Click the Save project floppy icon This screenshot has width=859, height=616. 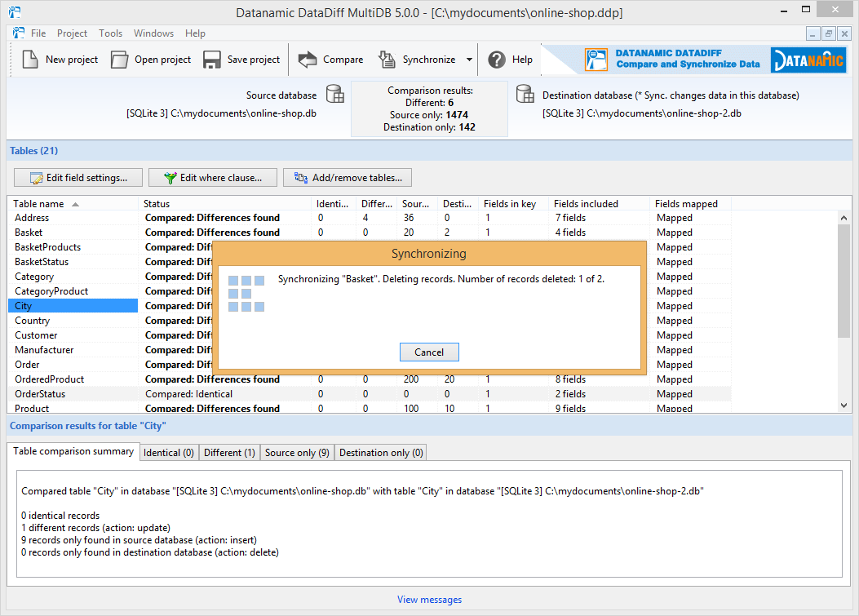click(211, 60)
